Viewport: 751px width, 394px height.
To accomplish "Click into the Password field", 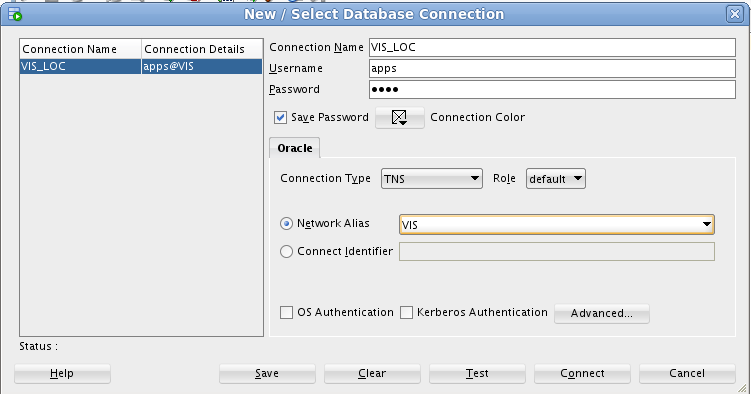I will tap(552, 90).
